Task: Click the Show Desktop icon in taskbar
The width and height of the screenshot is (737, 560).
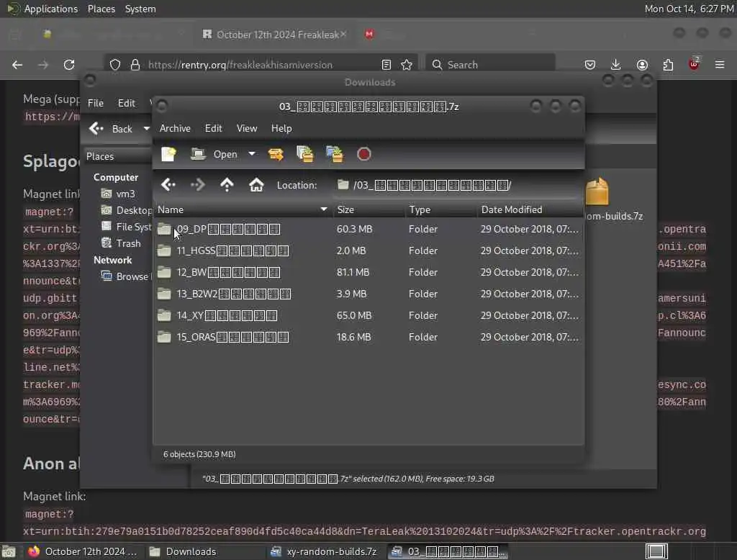Action: 9,551
